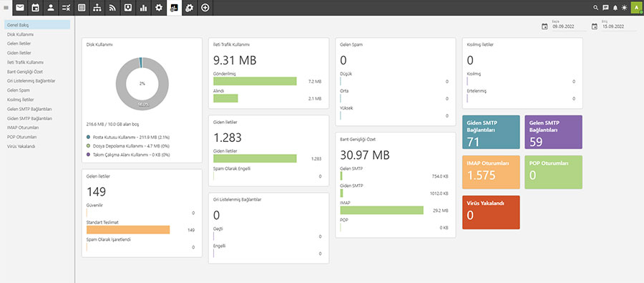This screenshot has height=283, width=644.
Task: Select Genel Bakış in the sidebar
Action: click(x=37, y=25)
